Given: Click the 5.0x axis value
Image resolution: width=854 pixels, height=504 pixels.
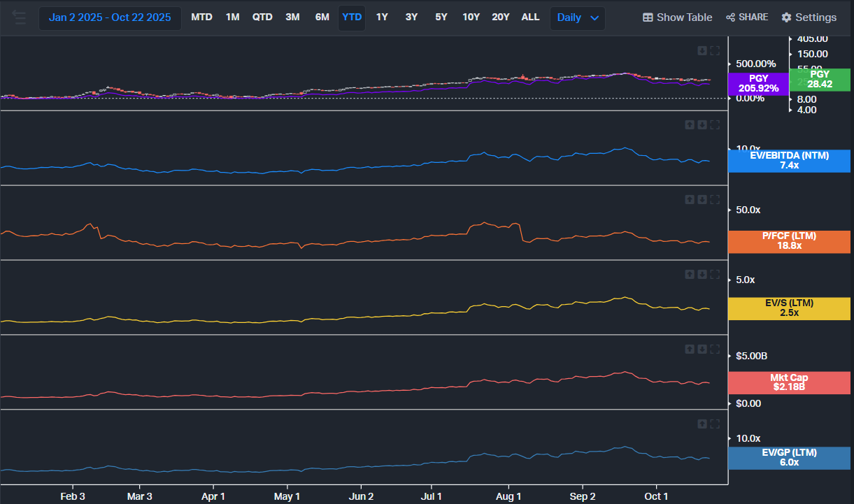Looking at the screenshot, I should (x=746, y=280).
